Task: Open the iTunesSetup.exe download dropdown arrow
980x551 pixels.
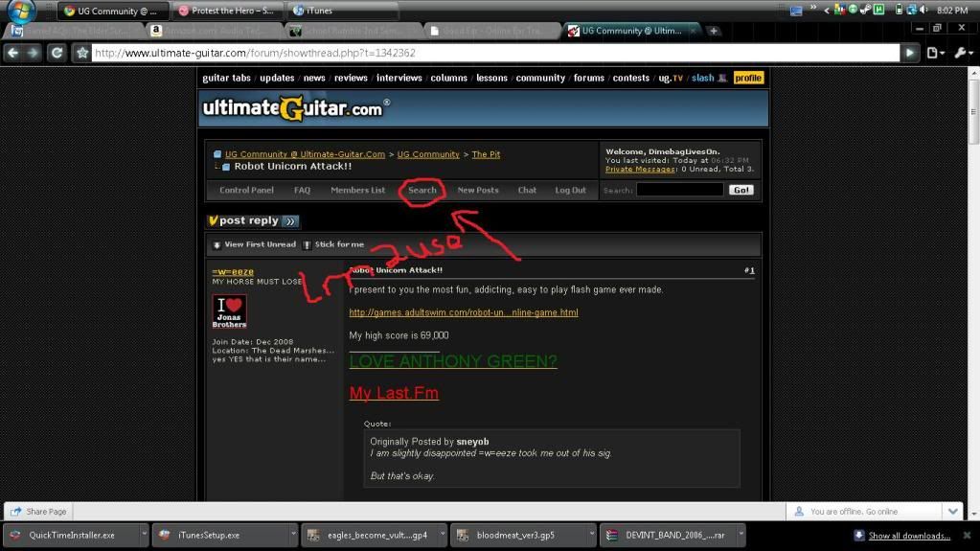Action: click(293, 536)
